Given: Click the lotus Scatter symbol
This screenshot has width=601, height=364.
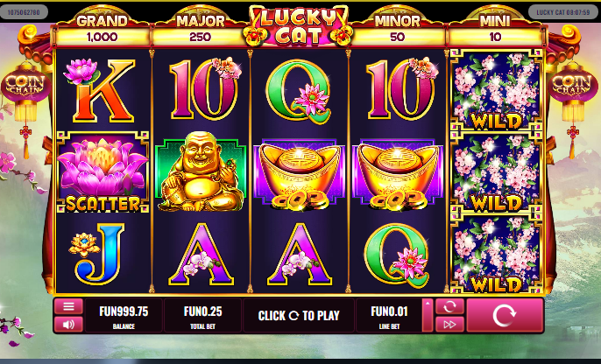Looking at the screenshot, I should click(x=103, y=172).
